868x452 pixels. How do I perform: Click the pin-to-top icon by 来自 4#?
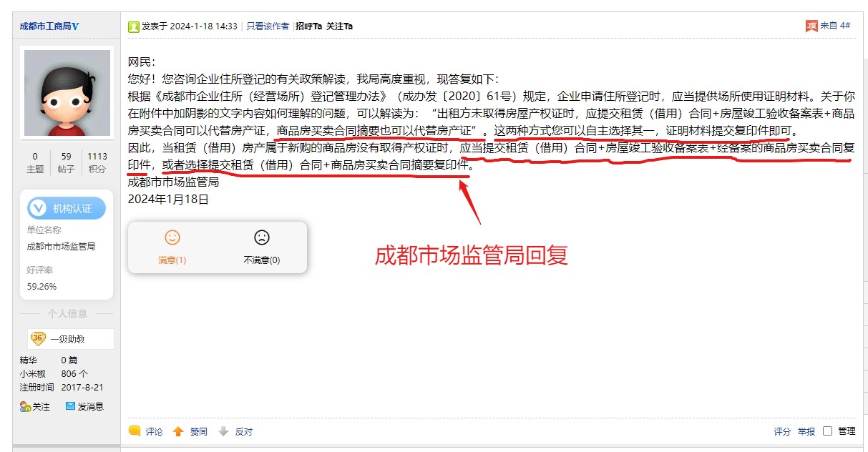[x=811, y=26]
